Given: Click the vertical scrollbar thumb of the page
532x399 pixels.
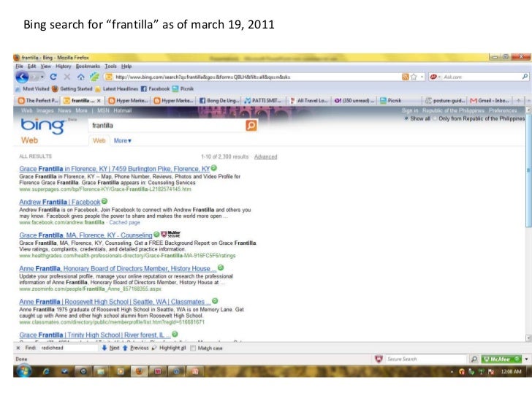Looking at the screenshot, I should pyautogui.click(x=528, y=170).
